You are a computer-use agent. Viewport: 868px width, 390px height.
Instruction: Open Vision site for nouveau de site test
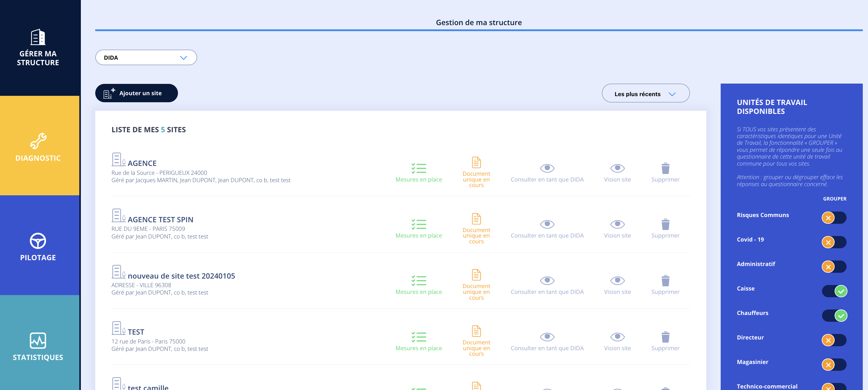[617, 285]
